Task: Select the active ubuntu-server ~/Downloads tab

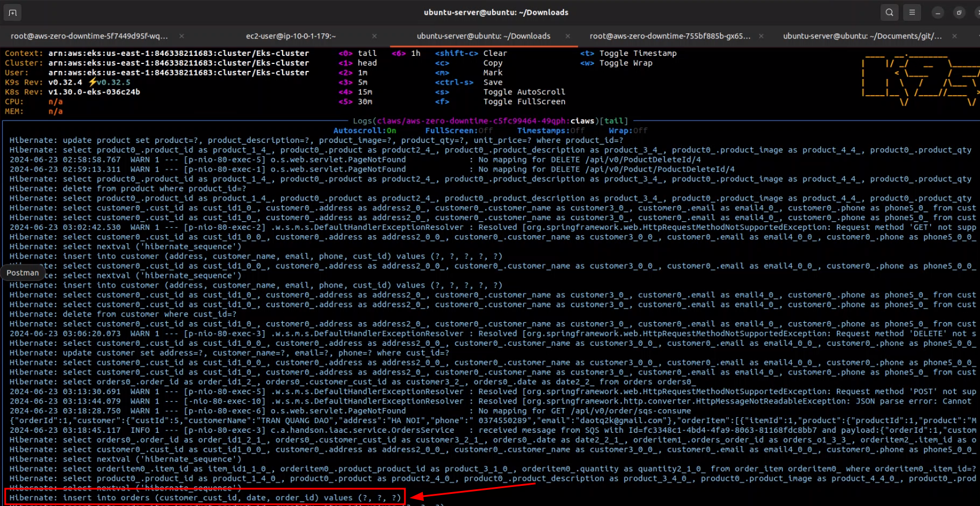Action: (483, 36)
